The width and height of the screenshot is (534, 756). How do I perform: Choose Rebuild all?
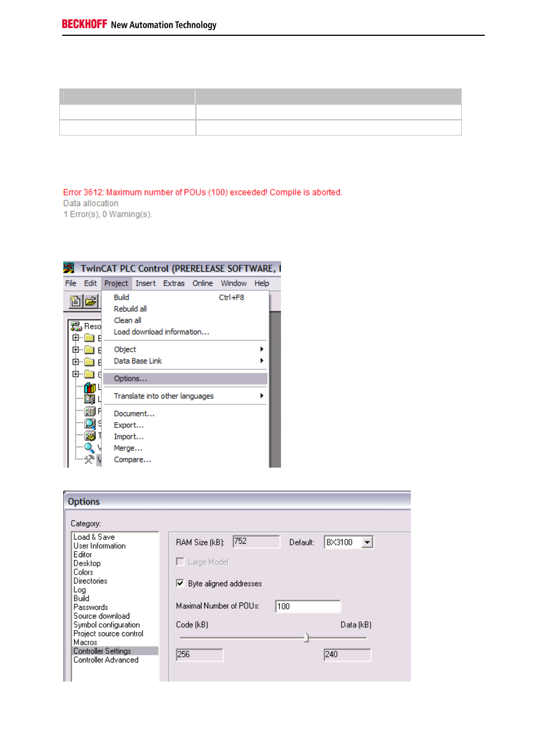(x=185, y=309)
